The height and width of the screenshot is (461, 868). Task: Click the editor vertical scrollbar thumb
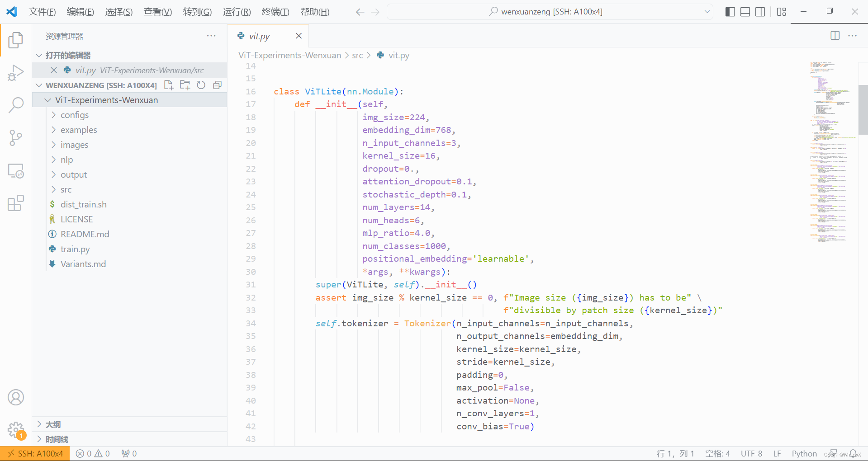(863, 110)
